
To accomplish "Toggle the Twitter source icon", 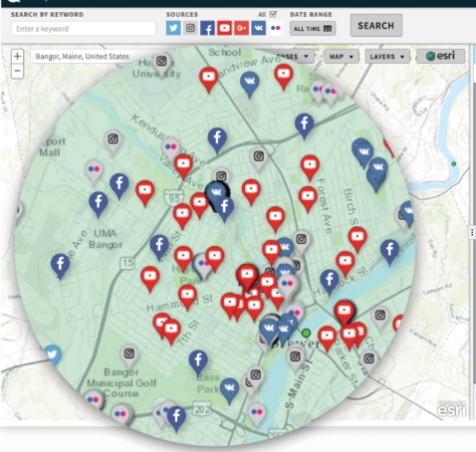I will [x=173, y=28].
